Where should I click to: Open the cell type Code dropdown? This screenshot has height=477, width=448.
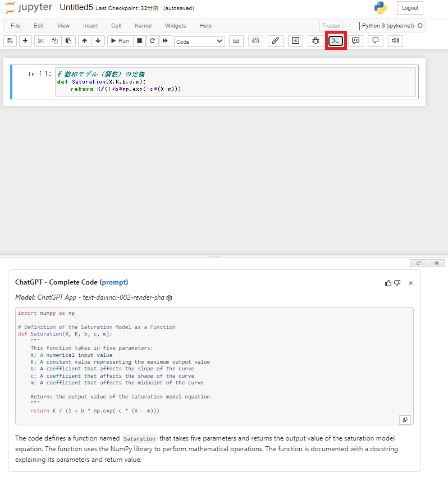[x=199, y=42]
